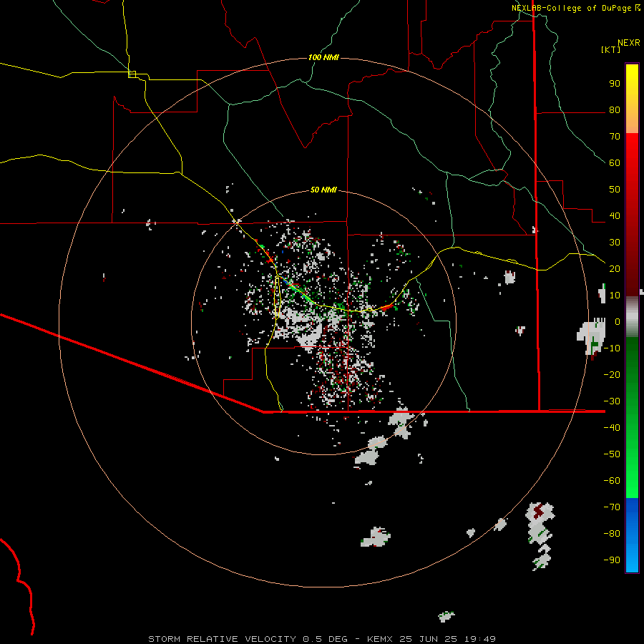The image size is (644, 644).
Task: Click the -60 value on velocity scale
Action: click(612, 481)
